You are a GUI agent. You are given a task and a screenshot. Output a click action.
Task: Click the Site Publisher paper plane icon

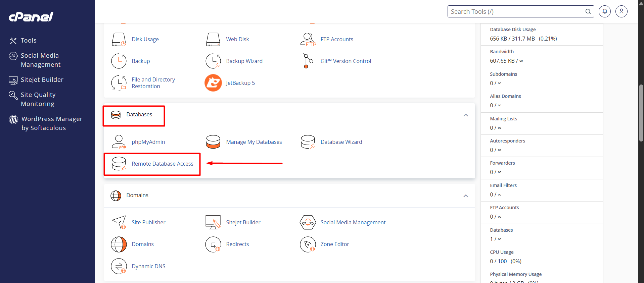click(x=119, y=222)
